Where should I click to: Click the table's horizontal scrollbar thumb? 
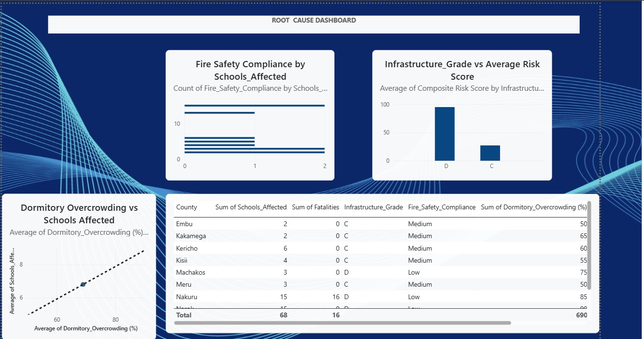pyautogui.click(x=343, y=323)
